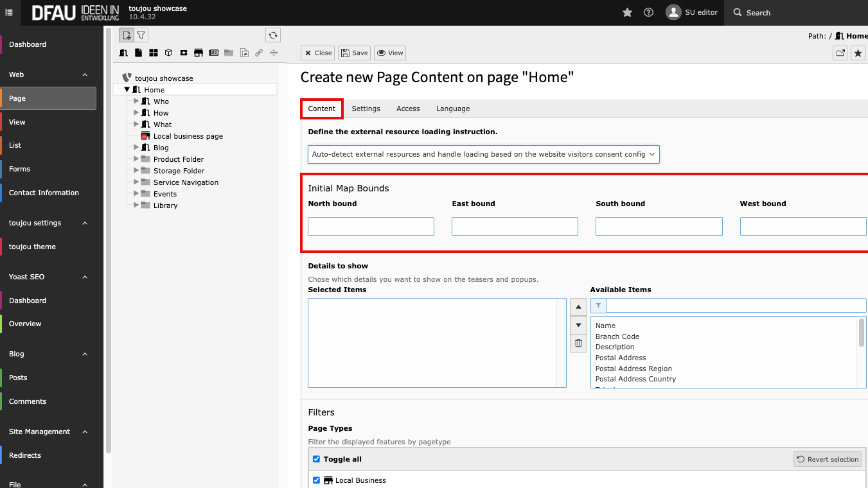
Task: Switch to the Settings tab
Action: pyautogui.click(x=366, y=109)
